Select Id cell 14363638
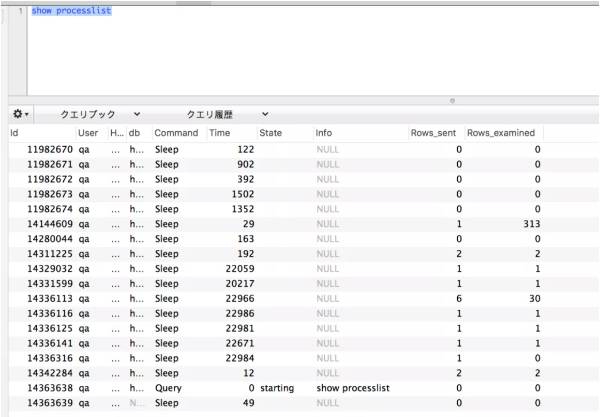This screenshot has width=600, height=417. point(50,388)
